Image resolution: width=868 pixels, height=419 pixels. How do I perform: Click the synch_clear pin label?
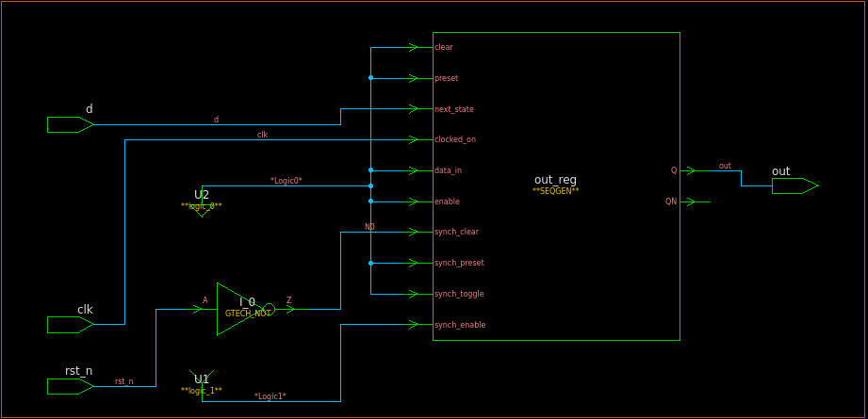click(x=456, y=232)
